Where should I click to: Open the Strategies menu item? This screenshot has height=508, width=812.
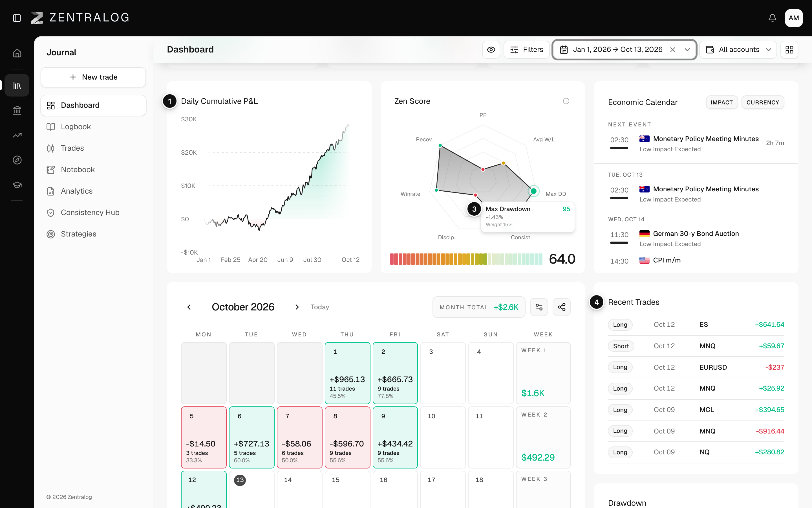[x=93, y=234]
